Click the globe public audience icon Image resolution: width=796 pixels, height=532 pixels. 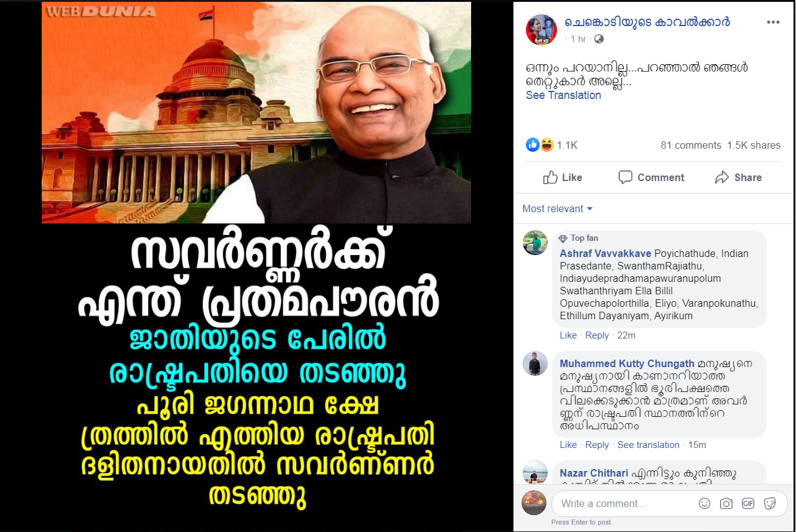coord(599,39)
